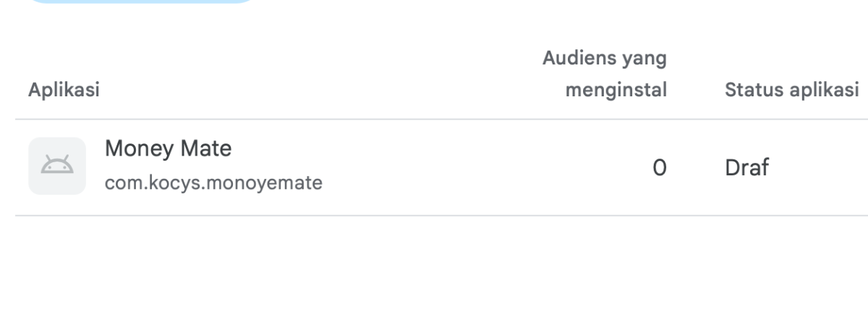Viewport: 868px width, 323px height.
Task: Click the words Audiens yang in header
Action: point(605,57)
